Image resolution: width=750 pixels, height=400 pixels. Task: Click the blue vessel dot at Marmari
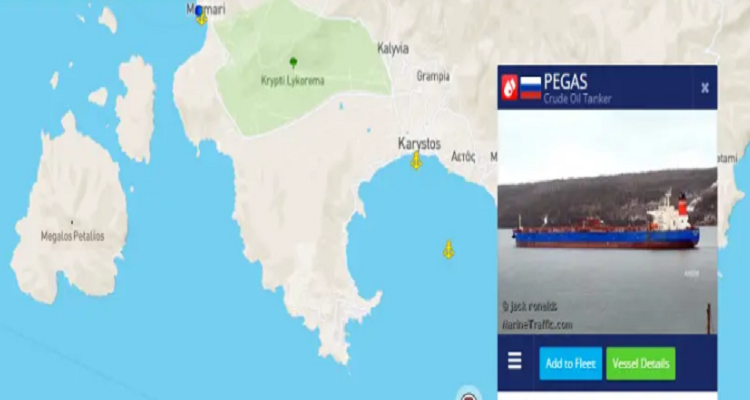coord(199,10)
